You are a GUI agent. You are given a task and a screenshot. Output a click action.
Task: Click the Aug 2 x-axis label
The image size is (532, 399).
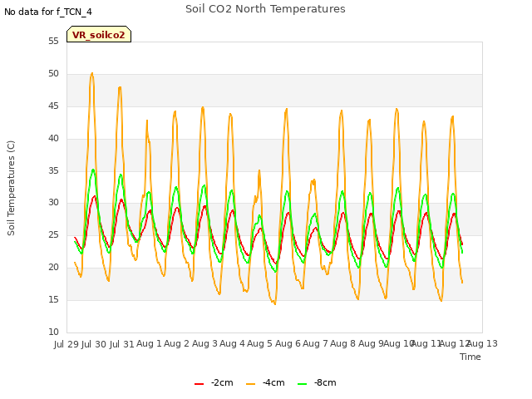[176, 343]
